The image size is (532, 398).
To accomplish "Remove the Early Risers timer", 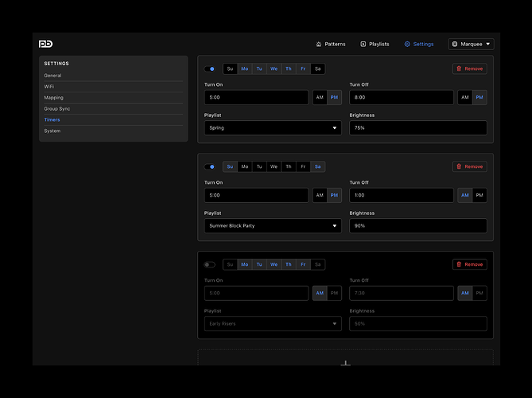I will (469, 264).
